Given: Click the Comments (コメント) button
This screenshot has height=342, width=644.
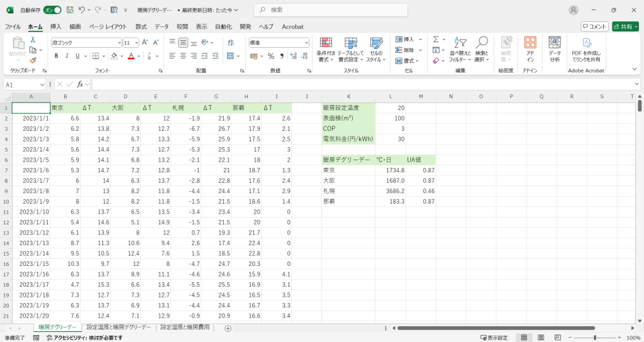Looking at the screenshot, I should 594,26.
